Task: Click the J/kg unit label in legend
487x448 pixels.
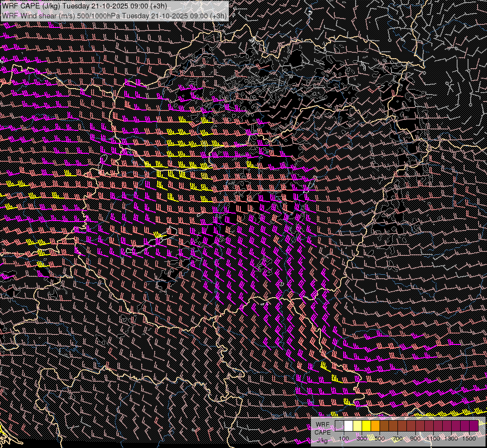Action: [x=322, y=440]
